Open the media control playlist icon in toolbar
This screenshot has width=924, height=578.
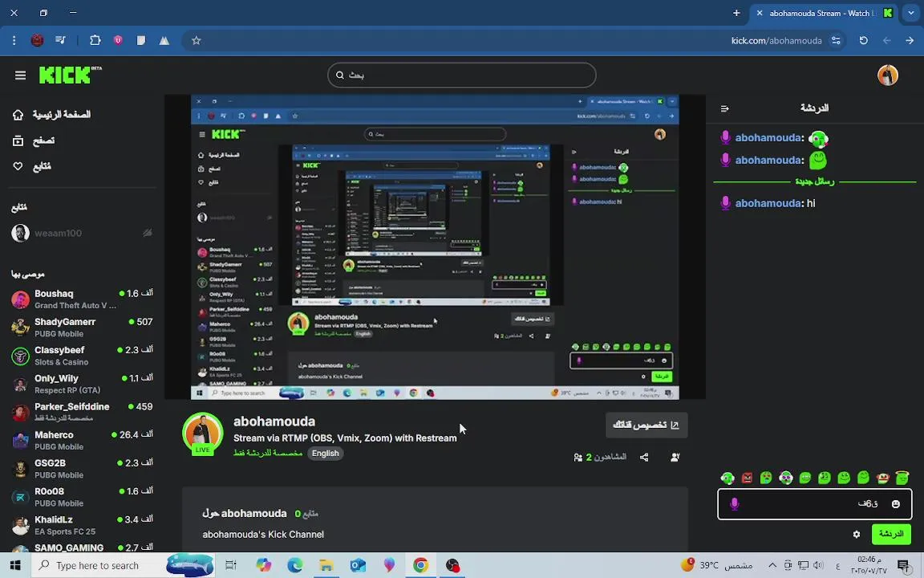(x=60, y=40)
